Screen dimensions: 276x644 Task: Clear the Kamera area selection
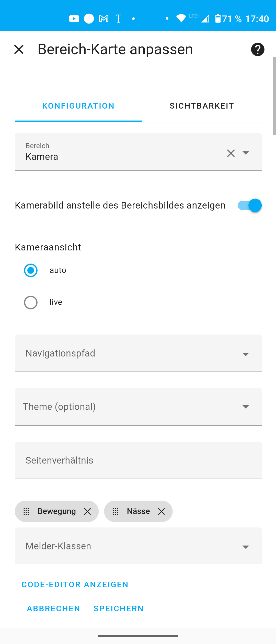pyautogui.click(x=231, y=153)
